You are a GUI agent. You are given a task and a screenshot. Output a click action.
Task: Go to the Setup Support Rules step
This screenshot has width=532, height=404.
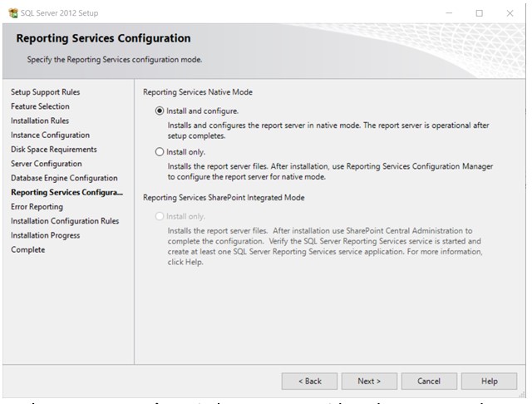click(x=46, y=92)
